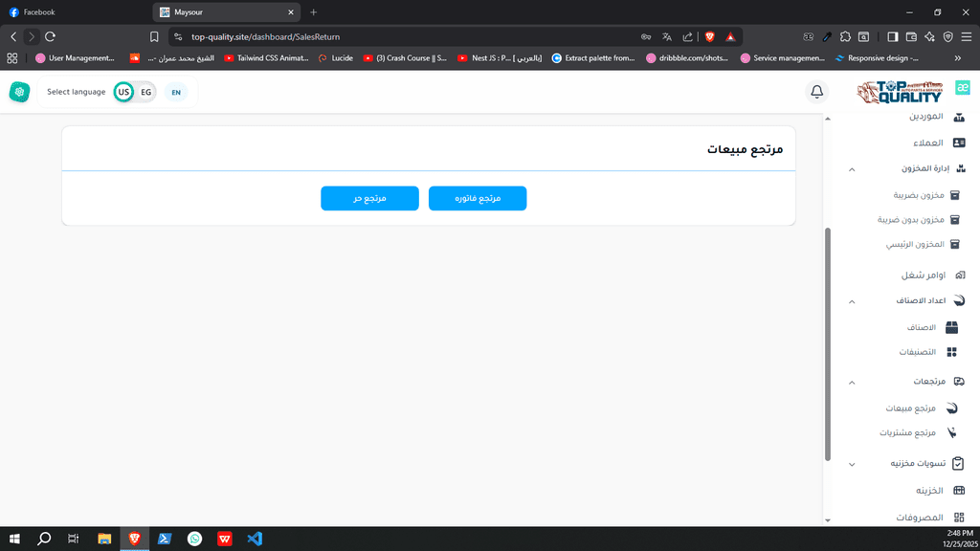
Task: Click the sidebar scroll up arrow
Action: [828, 119]
